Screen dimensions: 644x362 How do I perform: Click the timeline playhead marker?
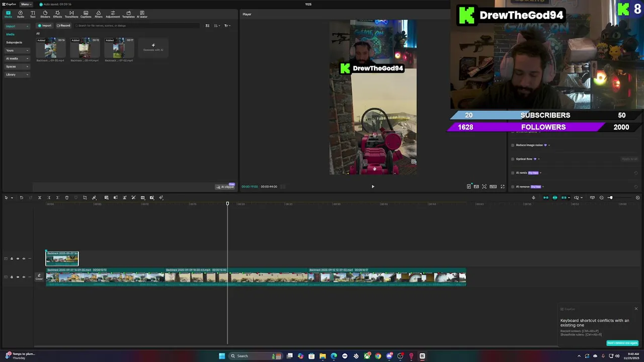(x=227, y=204)
